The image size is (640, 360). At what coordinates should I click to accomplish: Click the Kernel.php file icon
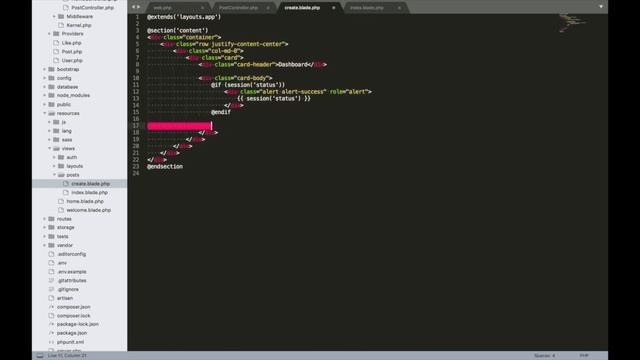click(x=61, y=25)
